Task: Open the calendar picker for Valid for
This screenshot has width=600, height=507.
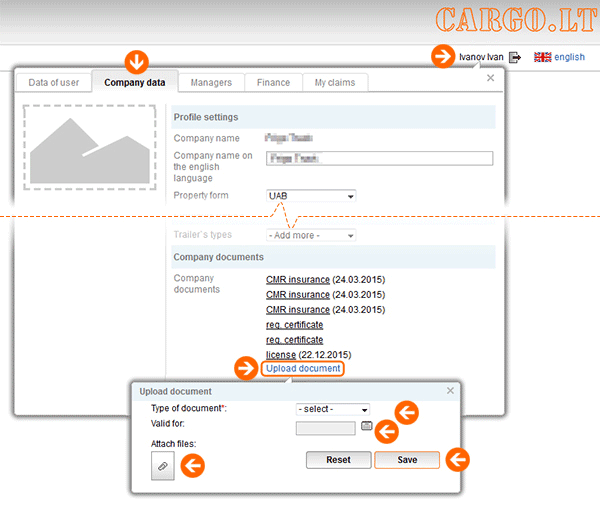Action: (x=367, y=426)
